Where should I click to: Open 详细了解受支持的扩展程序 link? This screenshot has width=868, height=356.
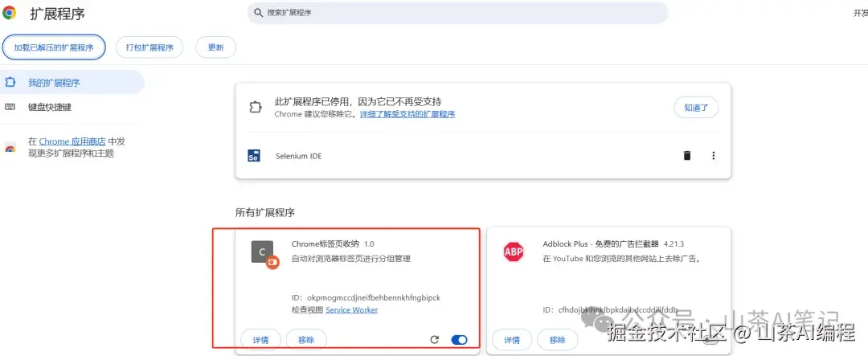coord(407,115)
